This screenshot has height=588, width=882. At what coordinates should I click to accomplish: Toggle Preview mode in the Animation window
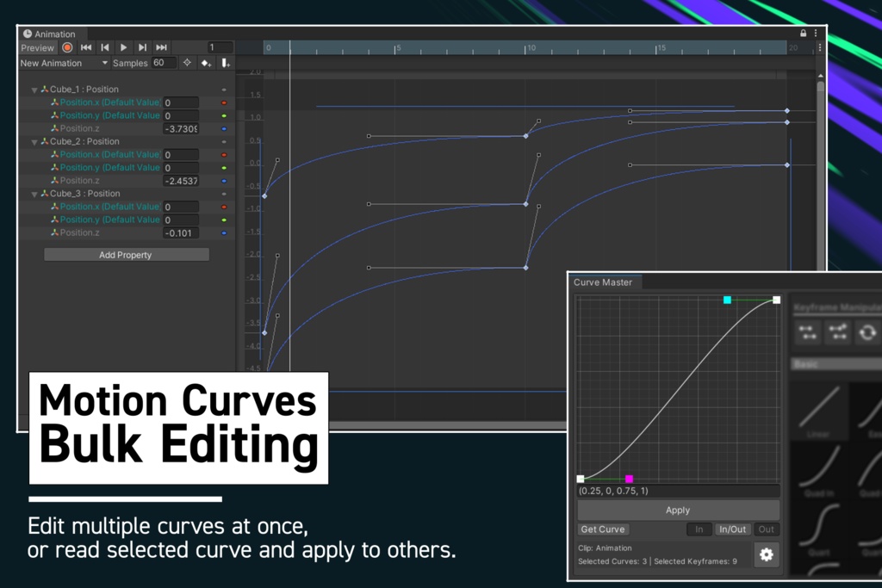(x=37, y=47)
